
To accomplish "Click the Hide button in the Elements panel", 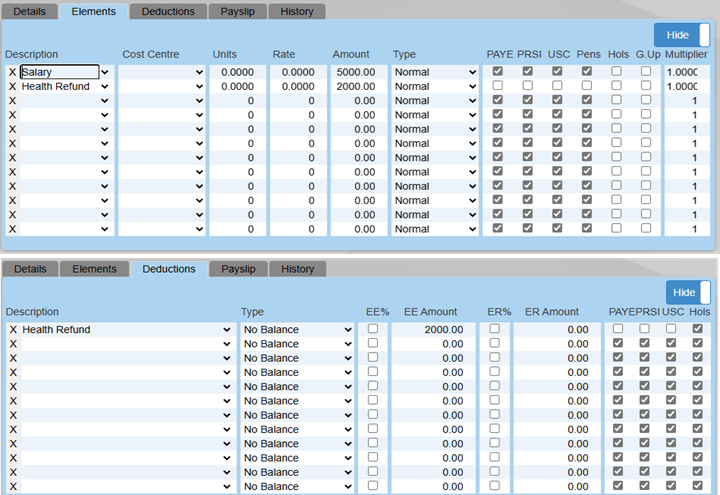I will coord(684,35).
